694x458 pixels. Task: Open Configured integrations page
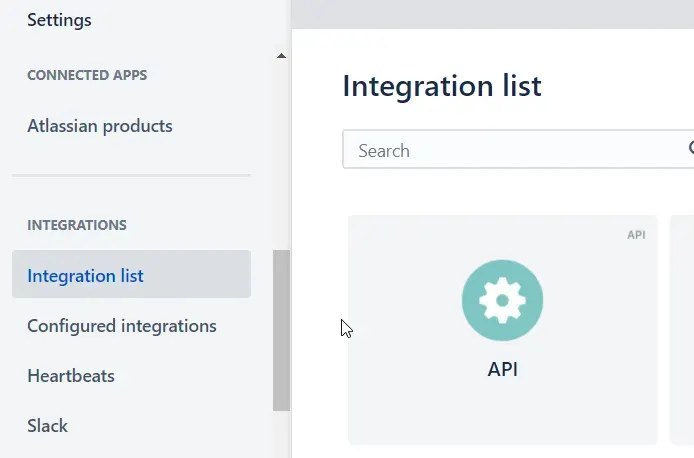coord(122,326)
